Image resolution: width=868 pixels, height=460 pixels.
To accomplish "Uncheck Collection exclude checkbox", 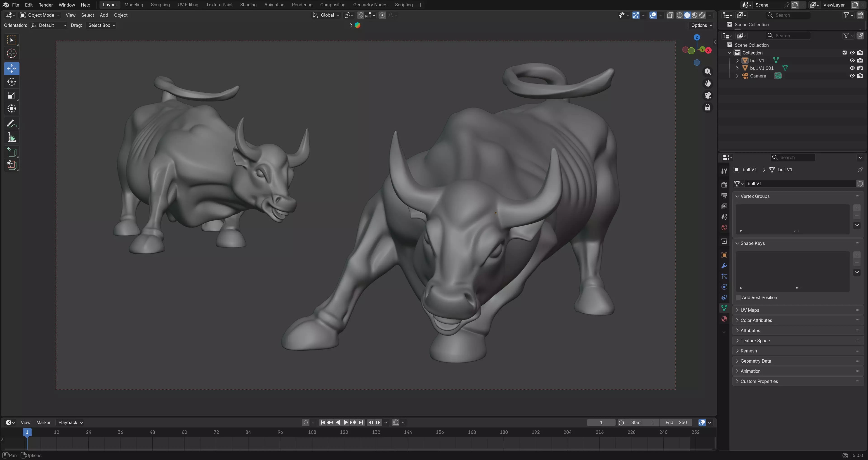I will (844, 53).
